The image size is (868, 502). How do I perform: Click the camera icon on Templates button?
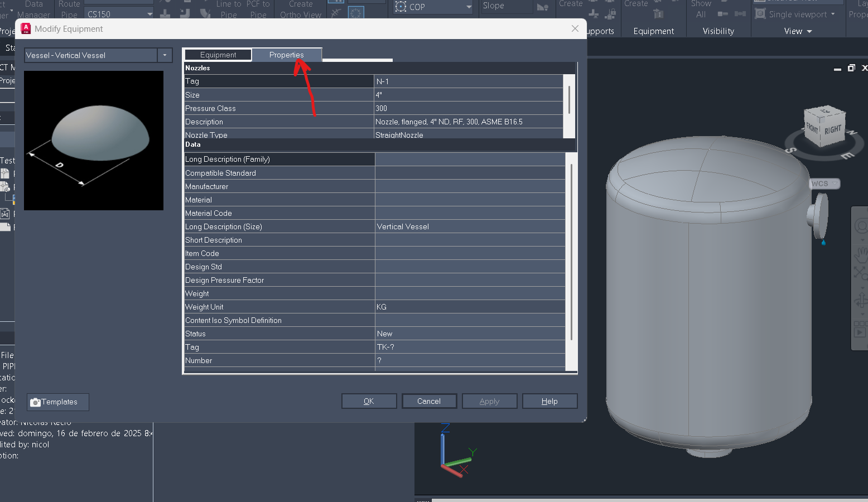point(36,402)
